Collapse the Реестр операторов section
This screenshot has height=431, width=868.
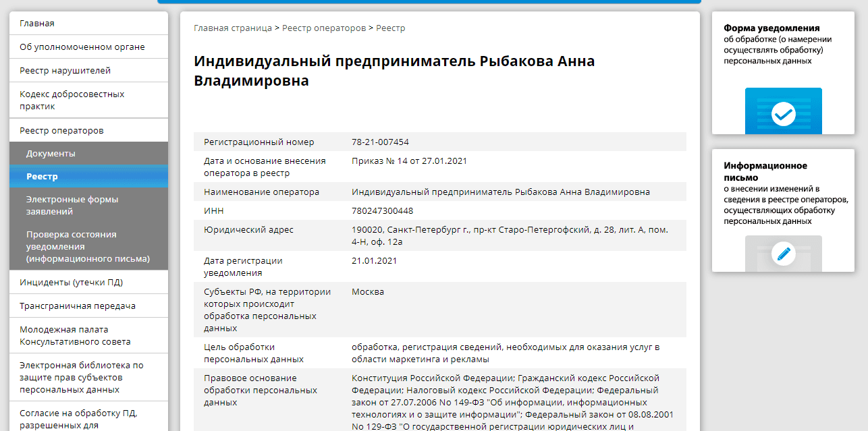pyautogui.click(x=61, y=130)
